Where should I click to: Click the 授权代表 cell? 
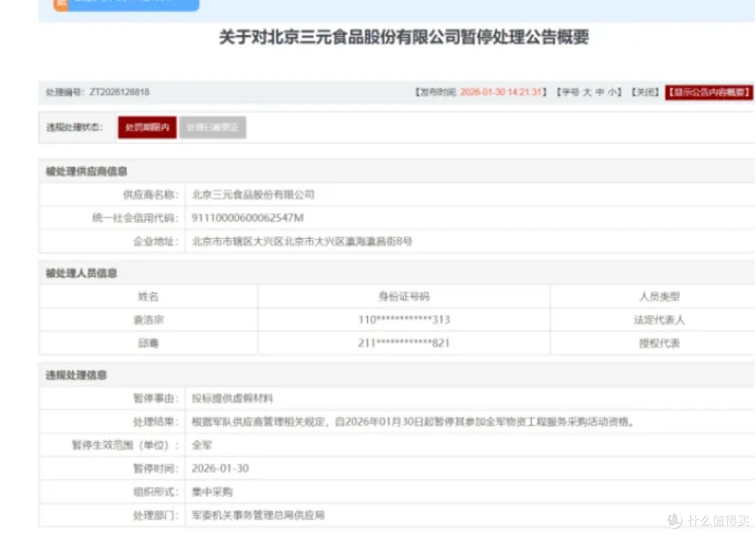click(659, 343)
